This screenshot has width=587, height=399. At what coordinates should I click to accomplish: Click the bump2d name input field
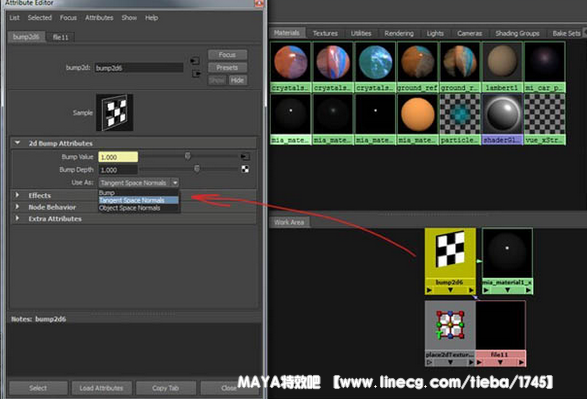tap(139, 68)
